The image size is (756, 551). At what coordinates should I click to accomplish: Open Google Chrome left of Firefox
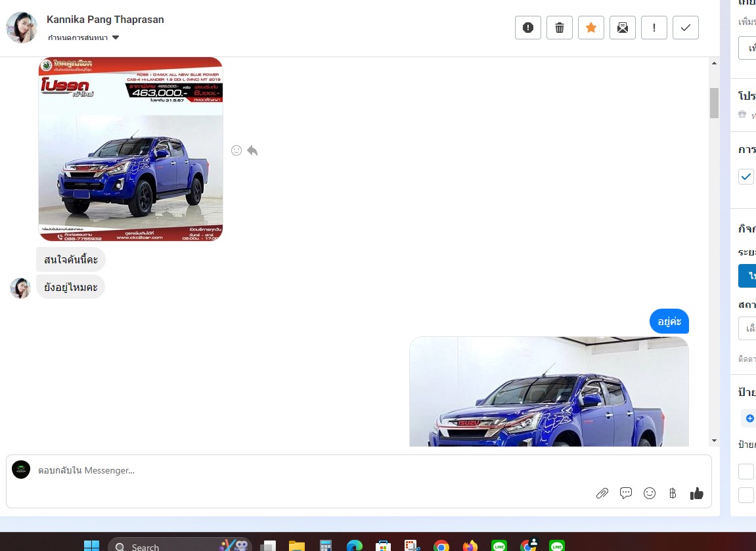point(441,546)
